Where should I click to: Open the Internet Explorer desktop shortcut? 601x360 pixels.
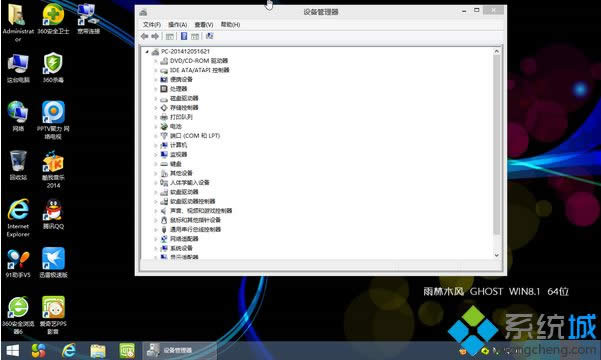(18, 217)
